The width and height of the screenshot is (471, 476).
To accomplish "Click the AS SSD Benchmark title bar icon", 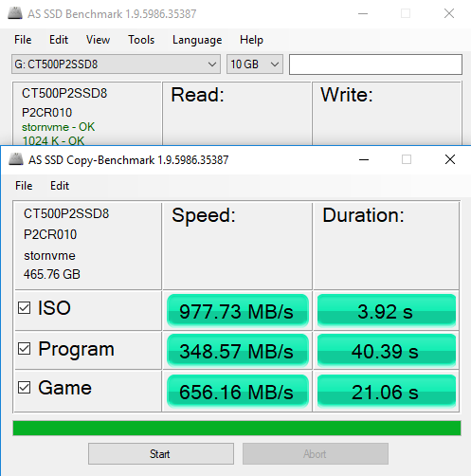I will point(15,13).
